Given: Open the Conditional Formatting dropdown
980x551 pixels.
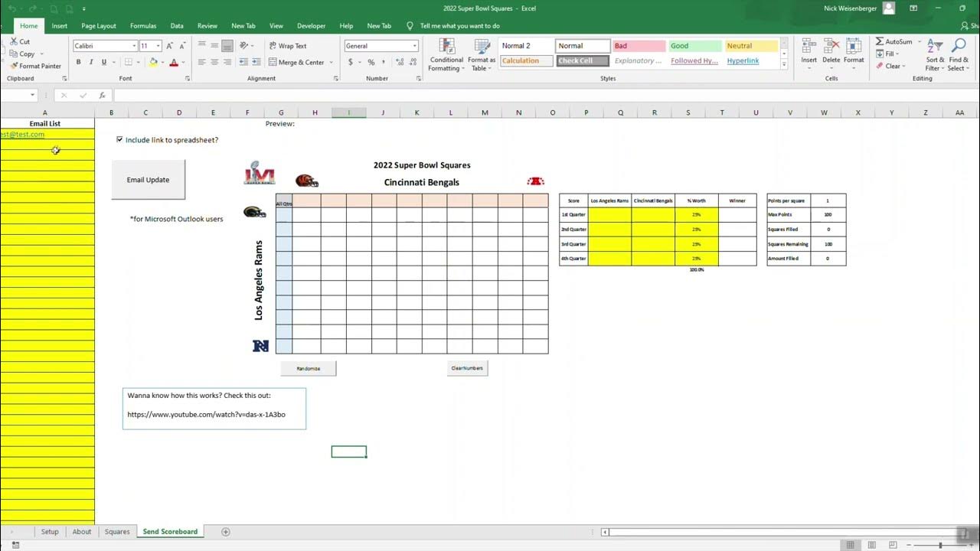Looking at the screenshot, I should coord(446,55).
